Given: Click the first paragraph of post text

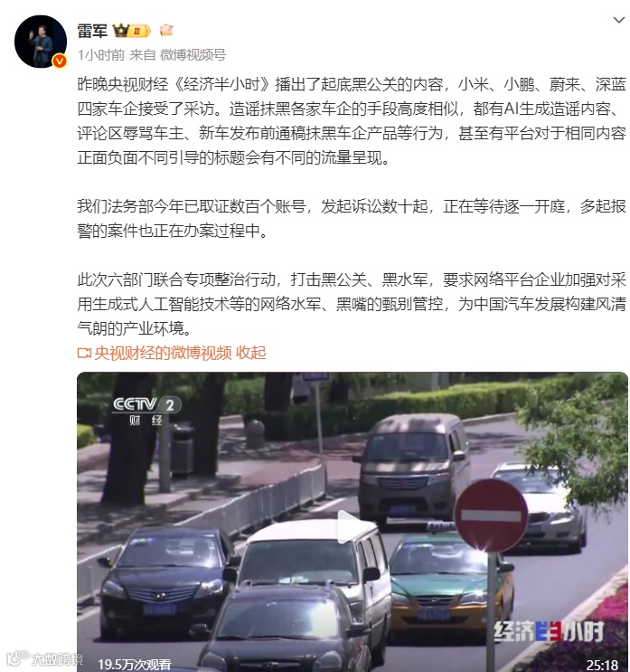Looking at the screenshot, I should pos(352,121).
